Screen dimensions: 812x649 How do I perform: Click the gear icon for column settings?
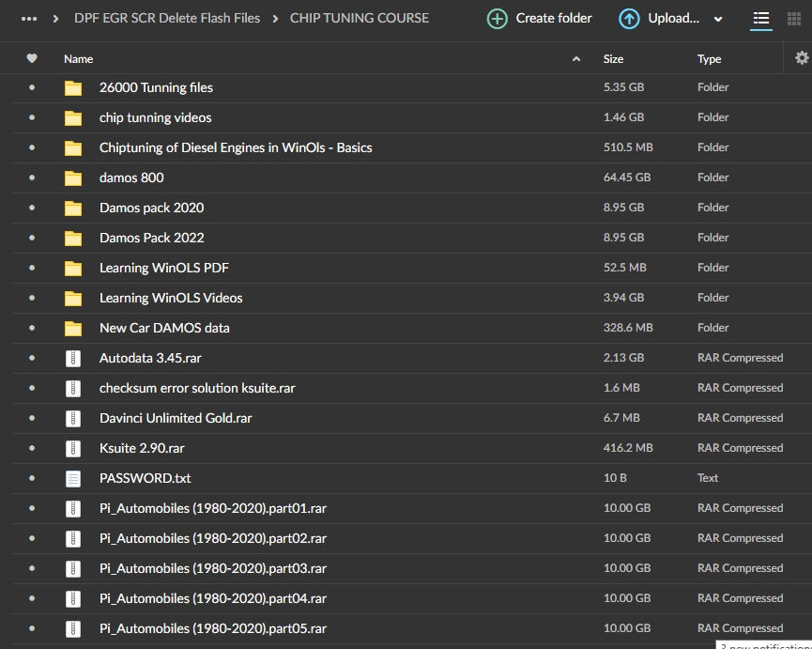coord(801,58)
